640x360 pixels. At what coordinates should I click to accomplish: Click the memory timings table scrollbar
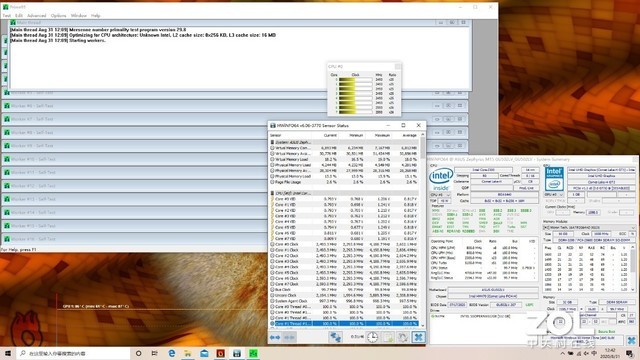[x=633, y=267]
